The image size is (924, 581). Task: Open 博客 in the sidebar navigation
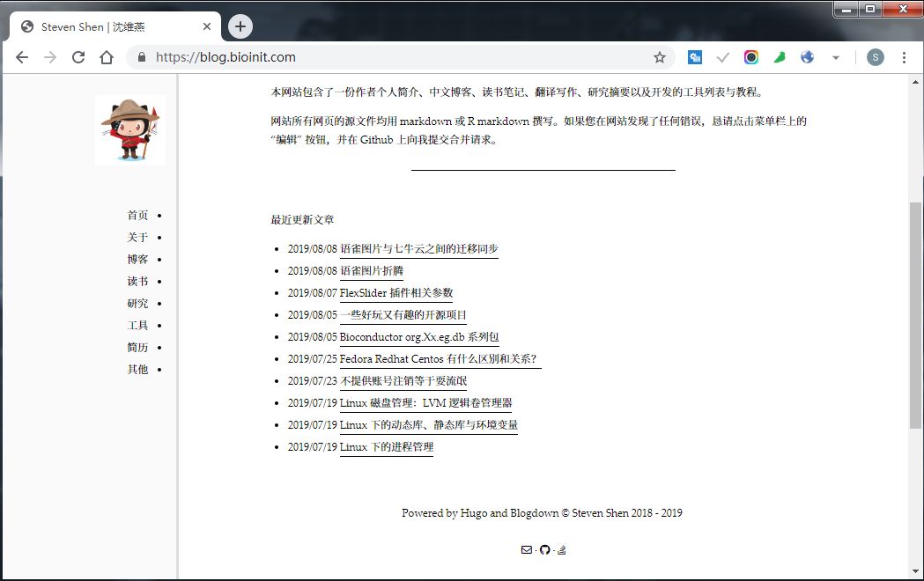[x=137, y=259]
